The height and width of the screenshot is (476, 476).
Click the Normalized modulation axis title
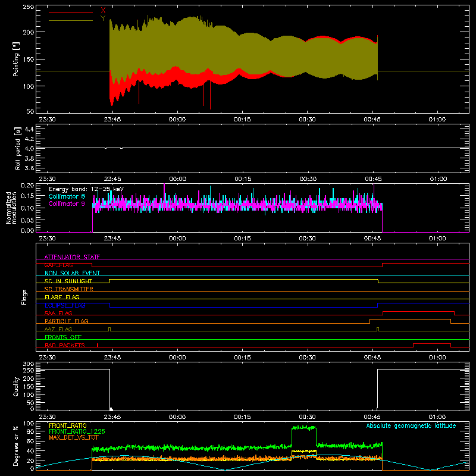click(x=11, y=208)
